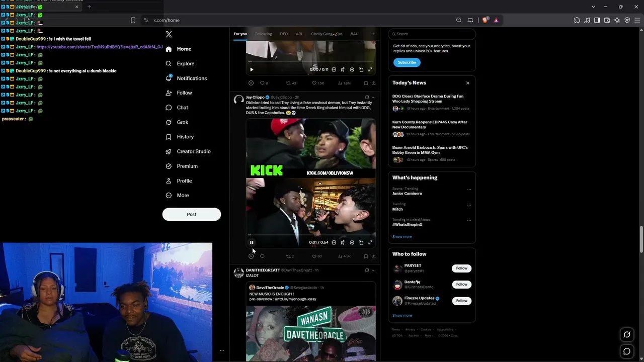
Task: Open options for Mitch trend
Action: coord(469,205)
